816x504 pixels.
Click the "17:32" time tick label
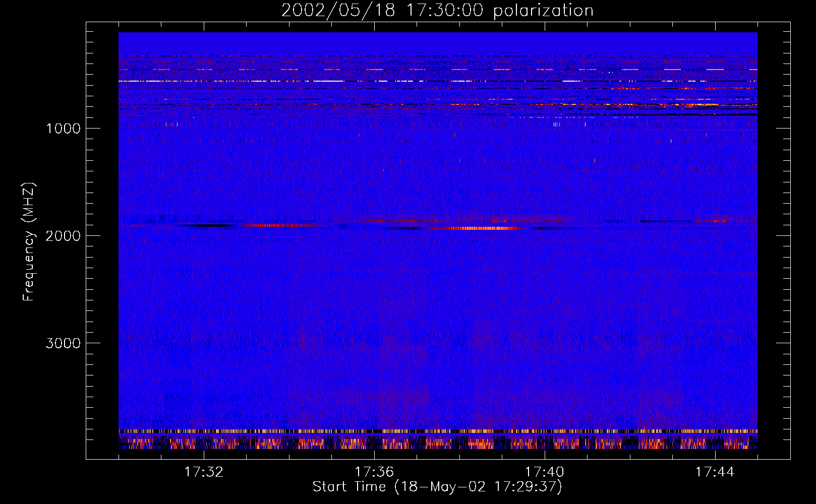tap(204, 472)
